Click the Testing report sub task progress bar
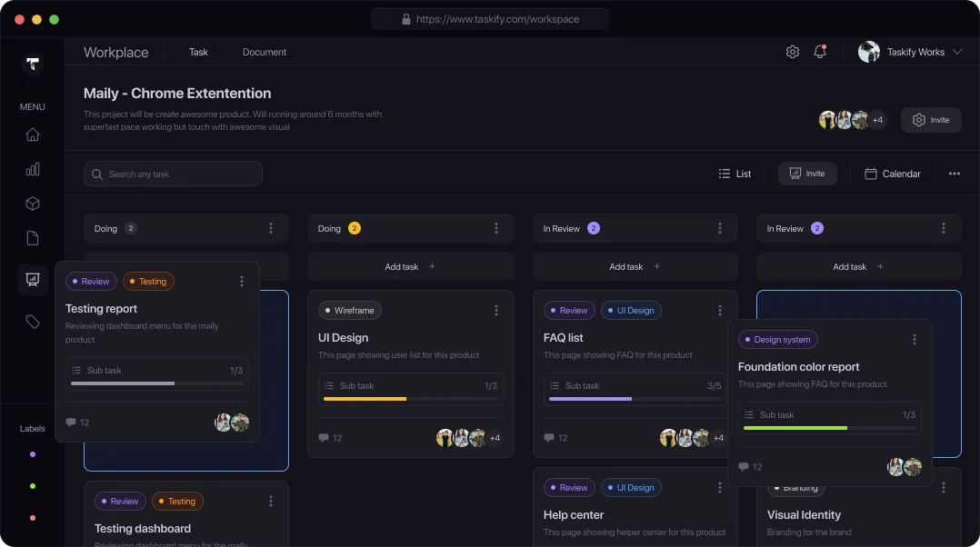The width and height of the screenshot is (980, 547). [157, 383]
